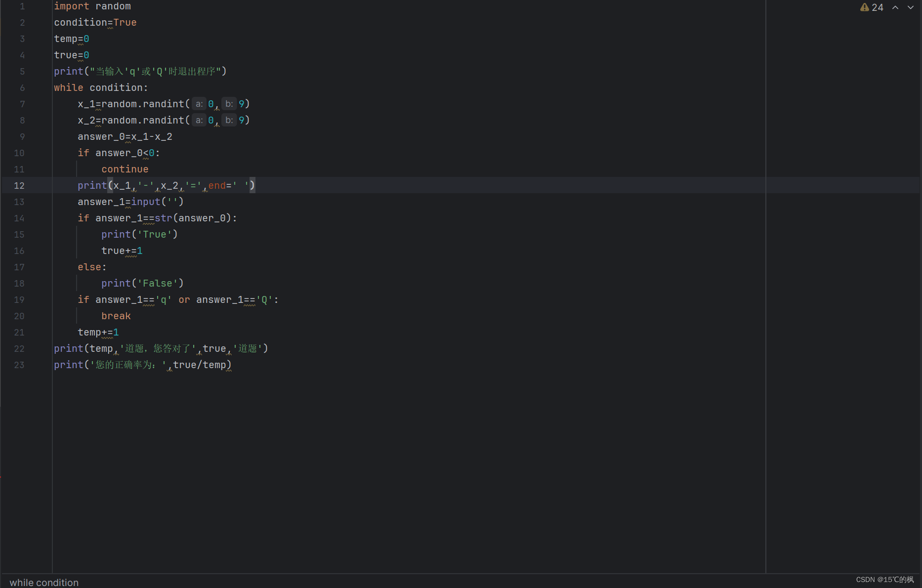This screenshot has height=588, width=922.
Task: Click the 'condition=True' statement
Action: point(95,22)
